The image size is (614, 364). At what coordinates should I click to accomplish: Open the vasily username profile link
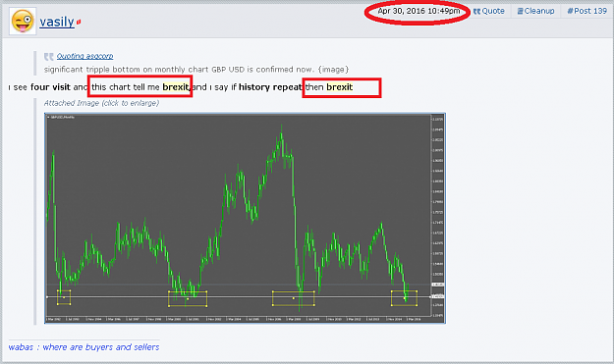57,22
